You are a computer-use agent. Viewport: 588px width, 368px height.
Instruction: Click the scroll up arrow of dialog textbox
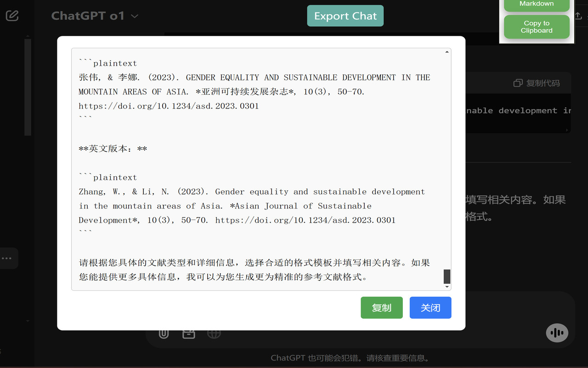click(447, 52)
